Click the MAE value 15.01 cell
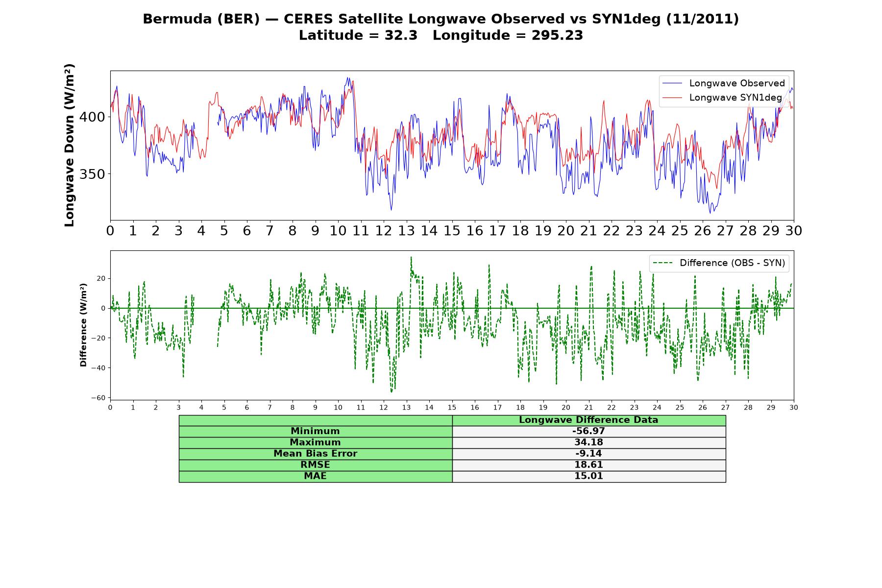 589,476
